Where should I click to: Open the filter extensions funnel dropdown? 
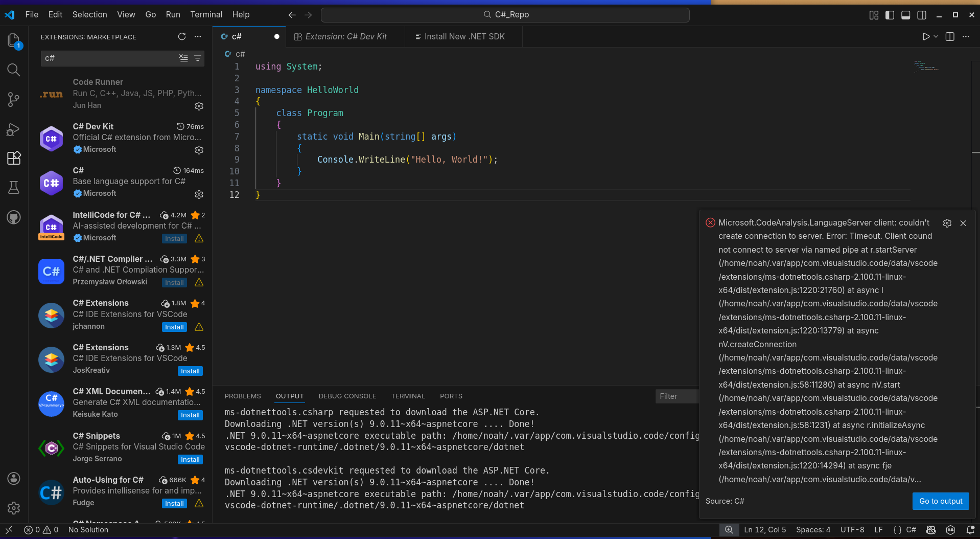(197, 58)
